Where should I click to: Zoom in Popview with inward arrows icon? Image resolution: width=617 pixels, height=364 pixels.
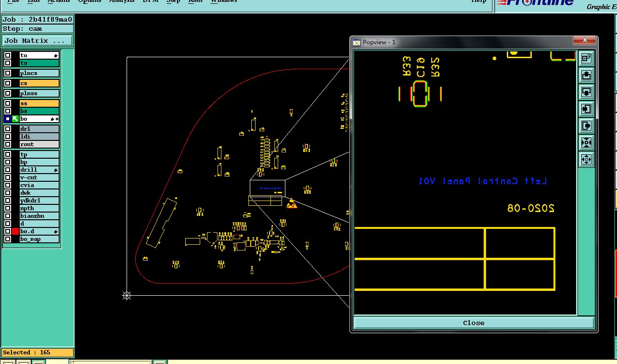click(x=586, y=142)
